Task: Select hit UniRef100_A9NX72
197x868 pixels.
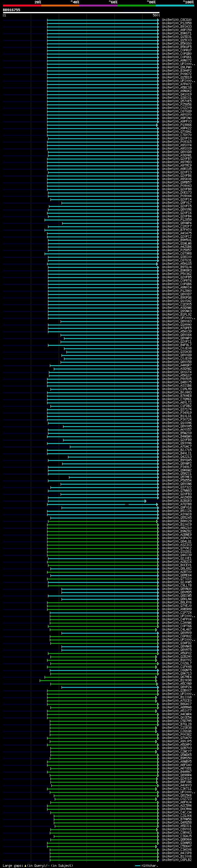Action: (x=177, y=60)
